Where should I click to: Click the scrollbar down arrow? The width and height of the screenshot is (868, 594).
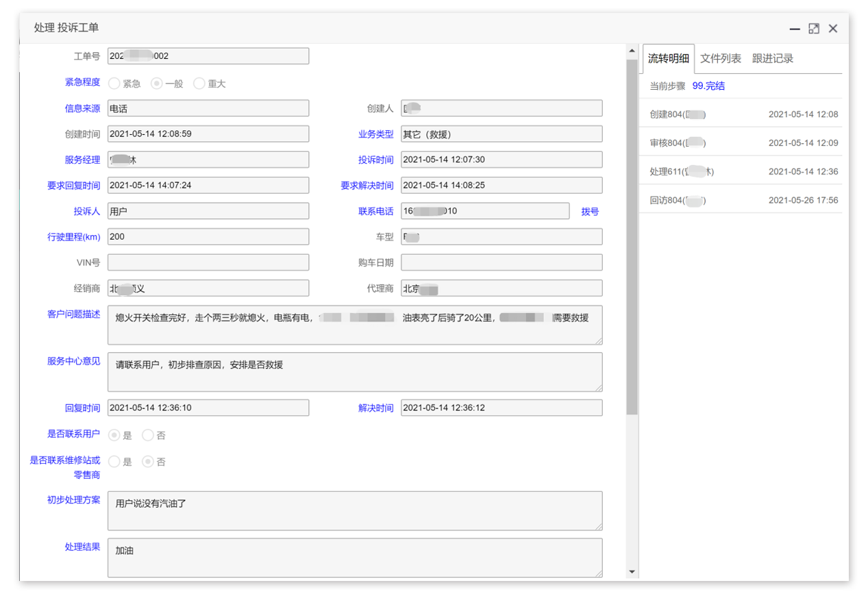click(632, 571)
